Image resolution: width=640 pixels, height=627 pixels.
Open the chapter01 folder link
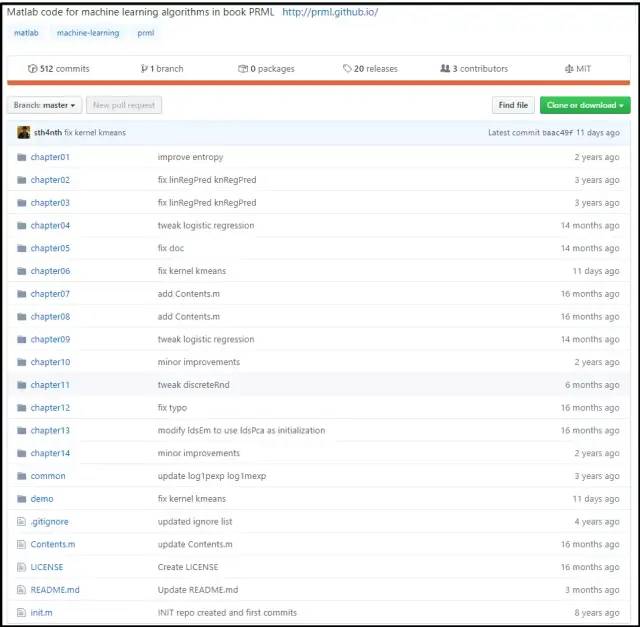click(50, 157)
